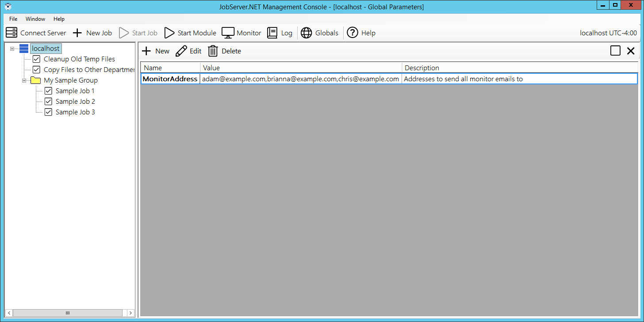Uncheck the Cleanup Old Temp Files job
This screenshot has width=644, height=322.
point(36,59)
